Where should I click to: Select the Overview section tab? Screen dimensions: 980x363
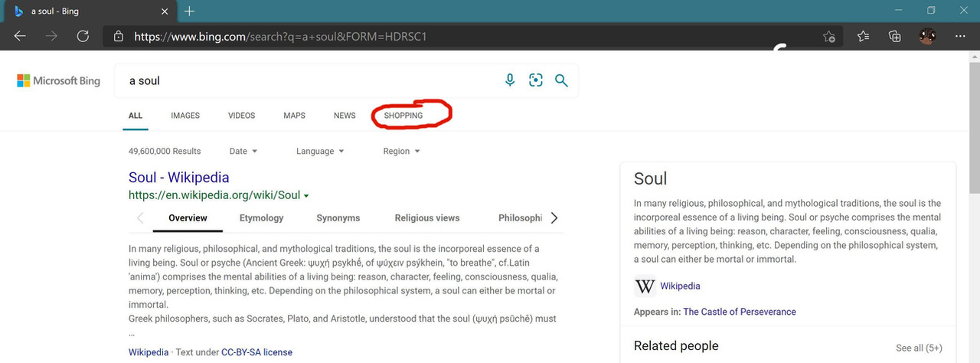(x=188, y=218)
